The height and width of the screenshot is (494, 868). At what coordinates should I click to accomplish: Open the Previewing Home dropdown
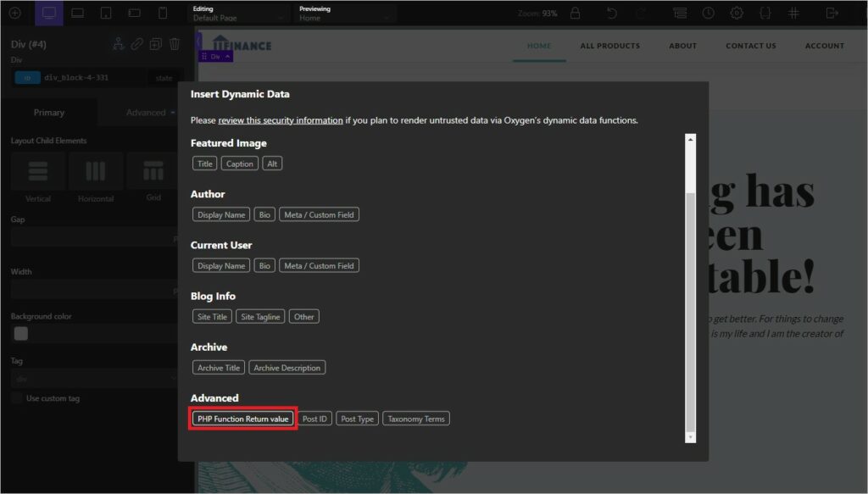(346, 14)
